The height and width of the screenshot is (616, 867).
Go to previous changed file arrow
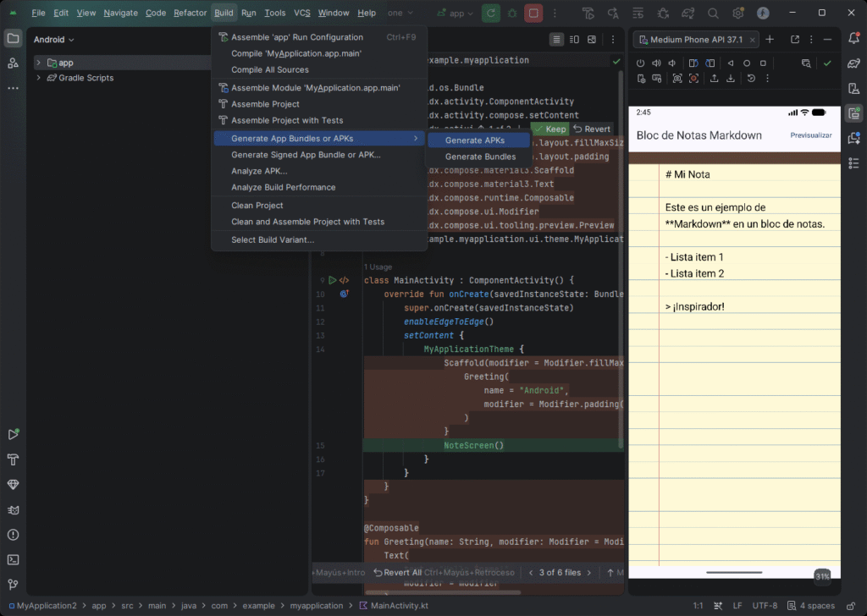coord(531,572)
